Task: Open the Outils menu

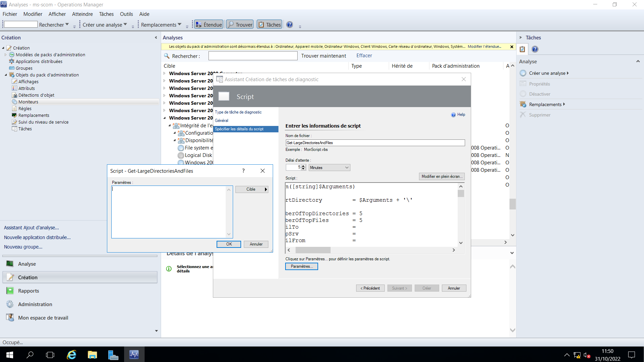Action: [x=126, y=14]
